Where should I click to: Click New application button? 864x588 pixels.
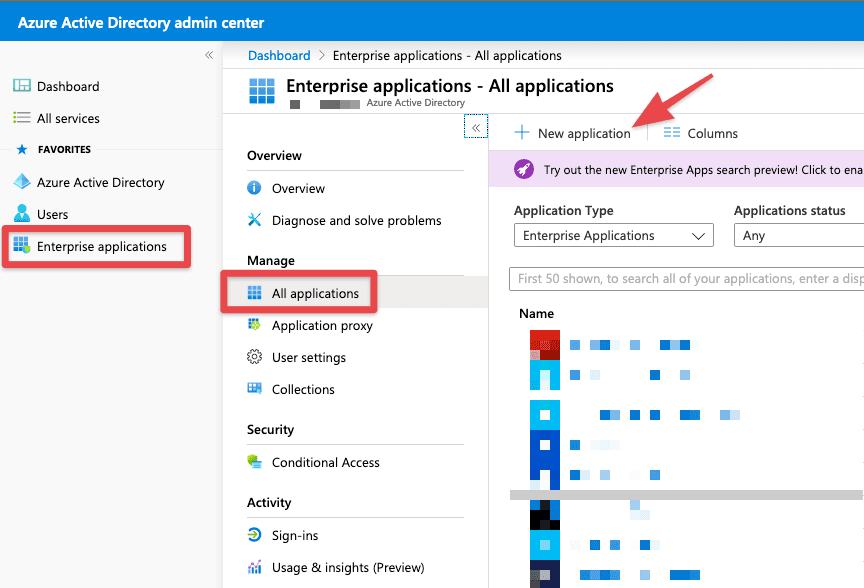573,133
